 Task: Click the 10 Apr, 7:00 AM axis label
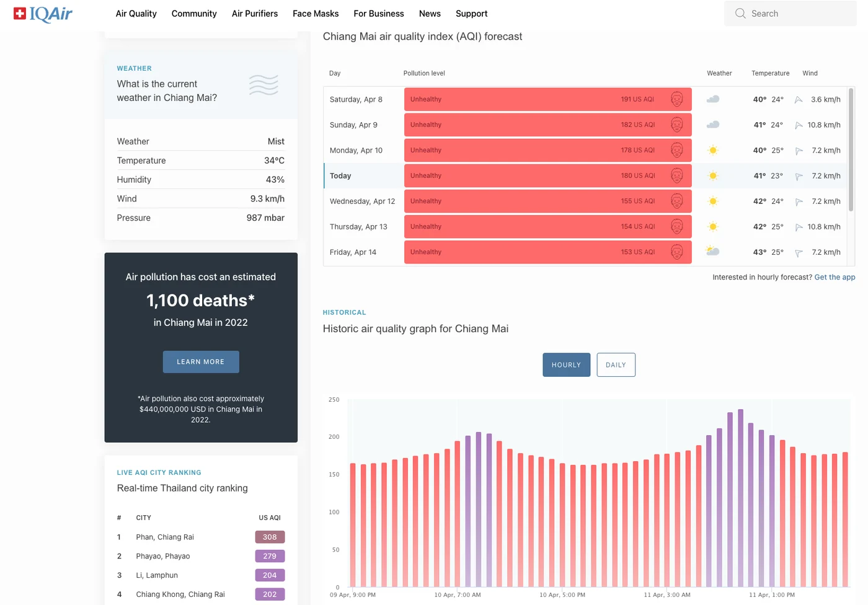458,595
